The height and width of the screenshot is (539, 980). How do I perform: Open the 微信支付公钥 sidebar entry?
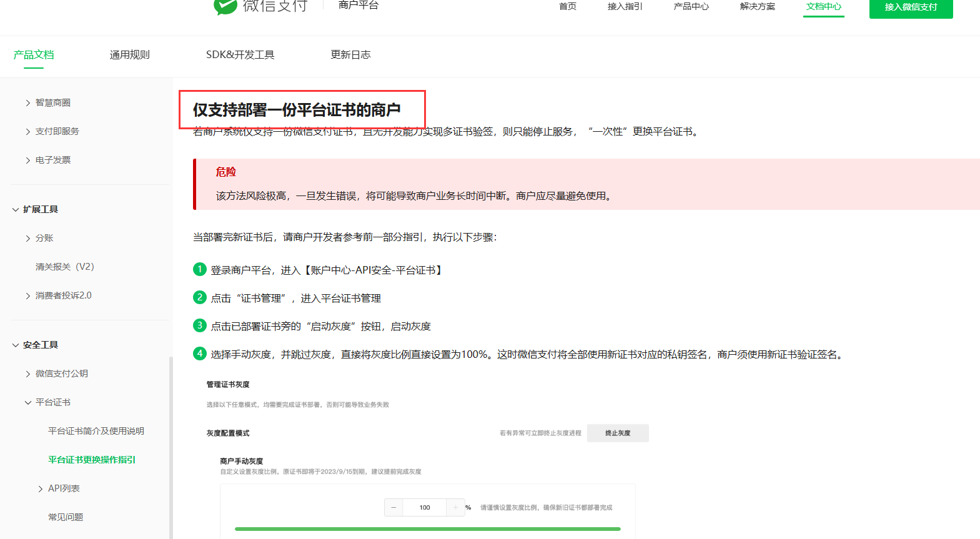62,373
